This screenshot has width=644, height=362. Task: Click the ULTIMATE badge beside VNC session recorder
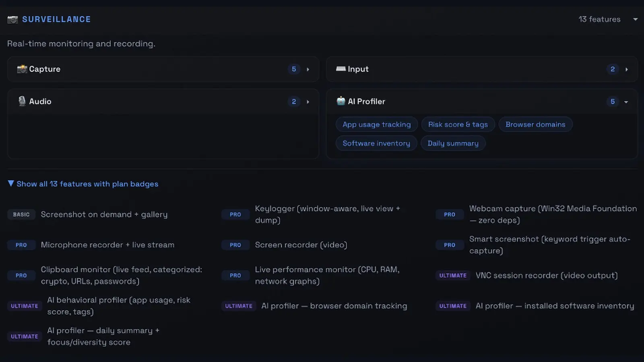click(453, 276)
